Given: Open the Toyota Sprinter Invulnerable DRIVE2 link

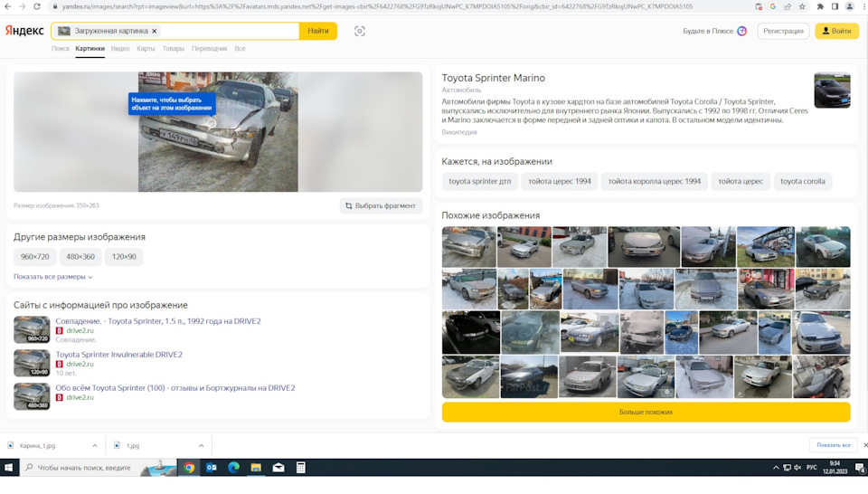Looking at the screenshot, I should coord(118,355).
